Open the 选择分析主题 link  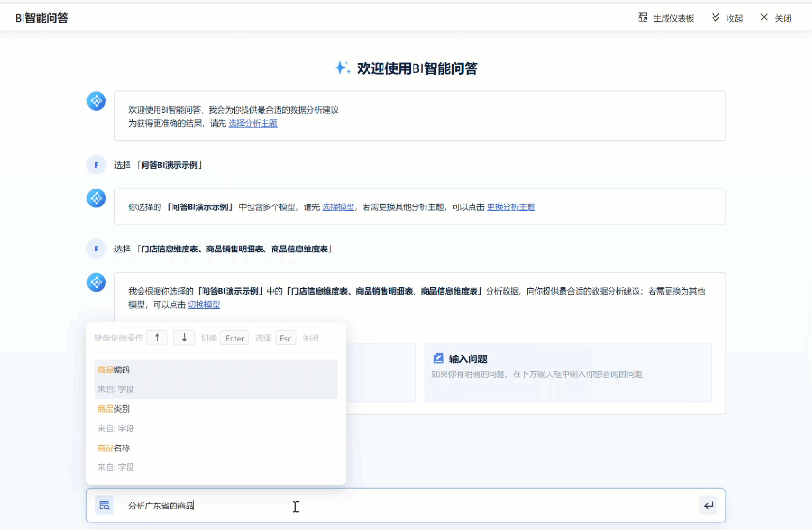[x=253, y=123]
